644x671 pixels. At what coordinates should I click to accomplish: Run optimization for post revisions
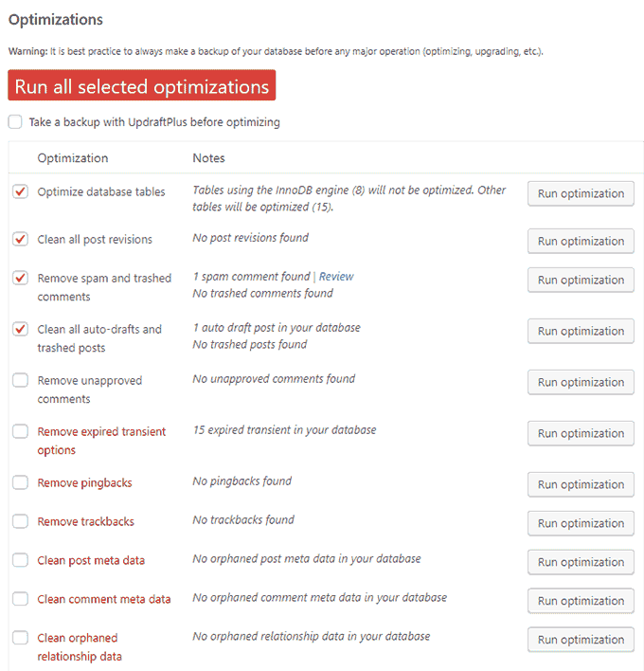(x=581, y=241)
